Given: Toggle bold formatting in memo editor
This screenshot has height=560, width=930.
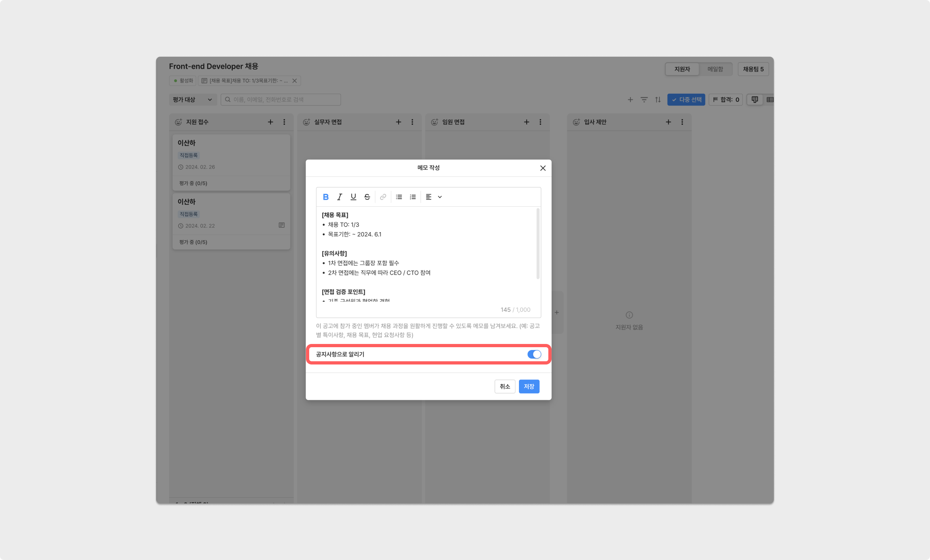Looking at the screenshot, I should (326, 197).
